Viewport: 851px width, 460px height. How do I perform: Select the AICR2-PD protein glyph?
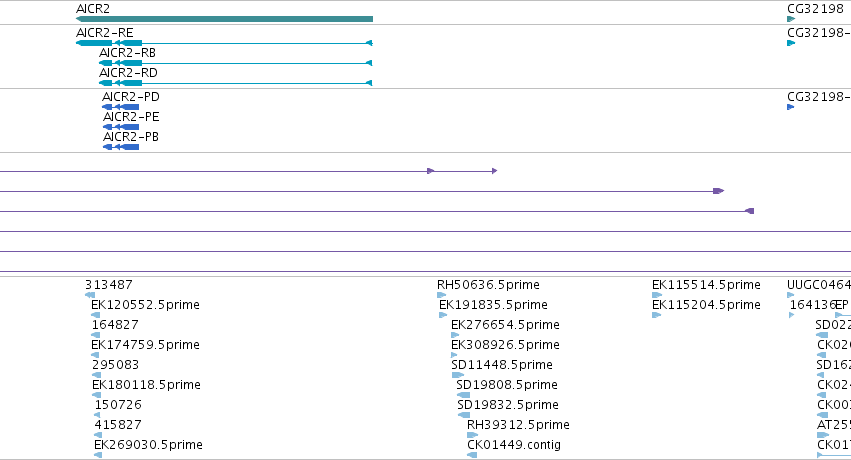tap(120, 107)
